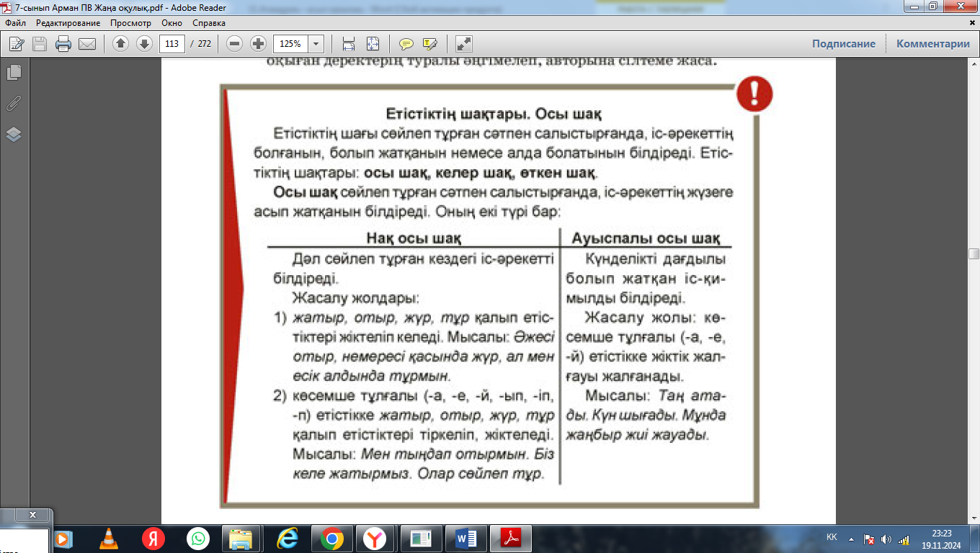The height and width of the screenshot is (553, 980).
Task: Click the text 'Жасалу жолдары:'
Action: point(355,297)
